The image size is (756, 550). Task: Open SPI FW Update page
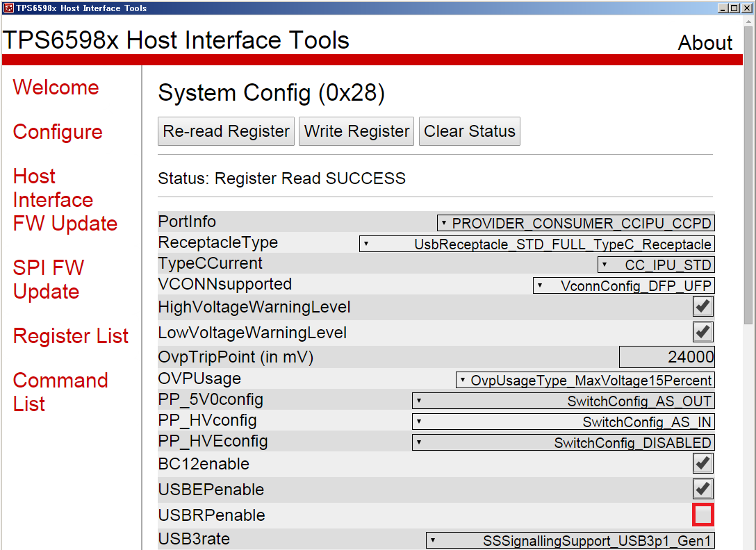click(49, 280)
